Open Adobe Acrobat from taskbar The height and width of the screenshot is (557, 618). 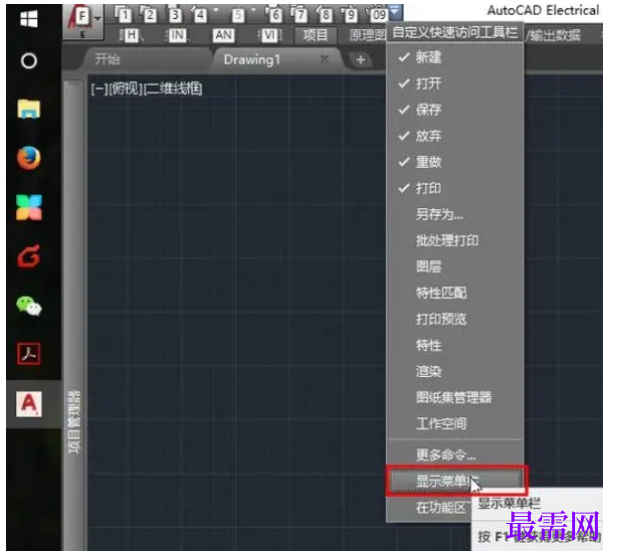point(29,354)
